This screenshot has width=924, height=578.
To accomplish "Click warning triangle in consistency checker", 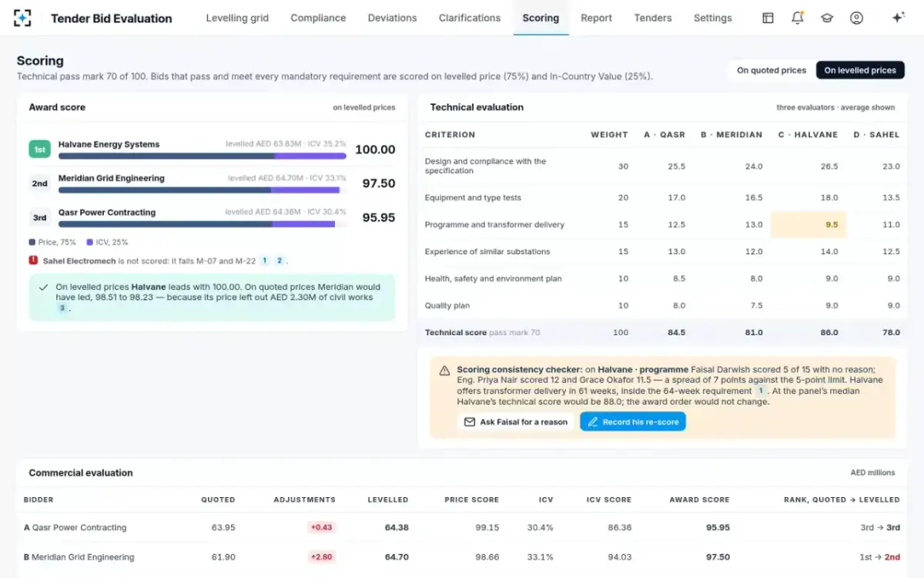I will click(x=444, y=370).
